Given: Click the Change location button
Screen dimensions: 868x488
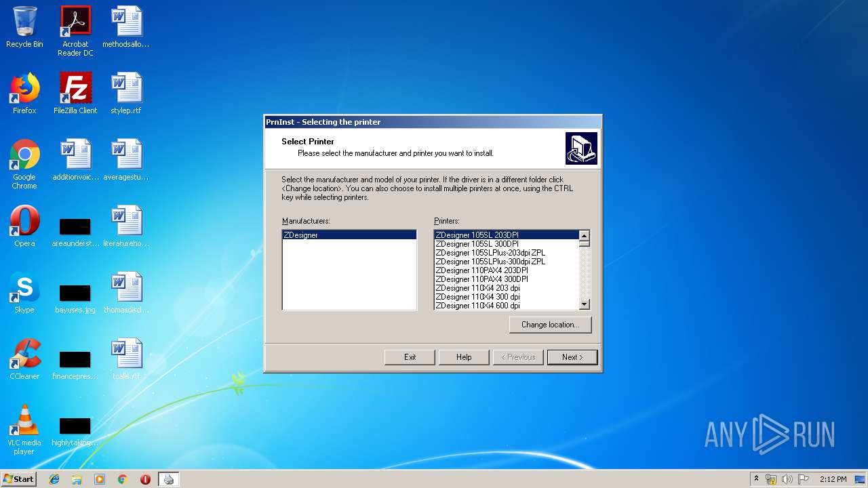Looking at the screenshot, I should pos(550,325).
